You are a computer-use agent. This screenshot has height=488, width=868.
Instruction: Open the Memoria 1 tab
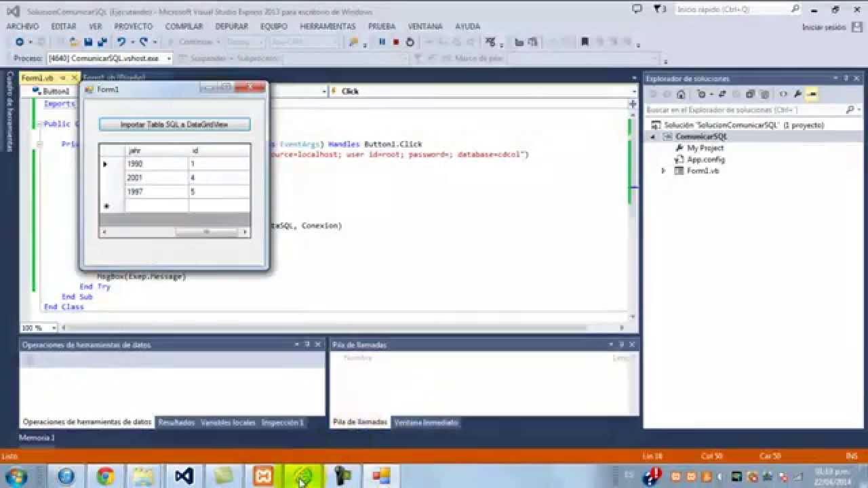[x=37, y=438]
